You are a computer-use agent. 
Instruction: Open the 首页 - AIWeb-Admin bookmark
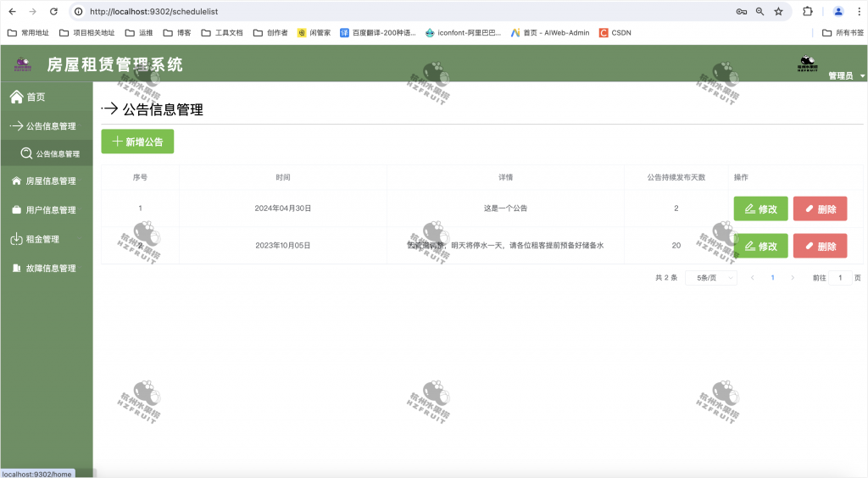pyautogui.click(x=550, y=33)
